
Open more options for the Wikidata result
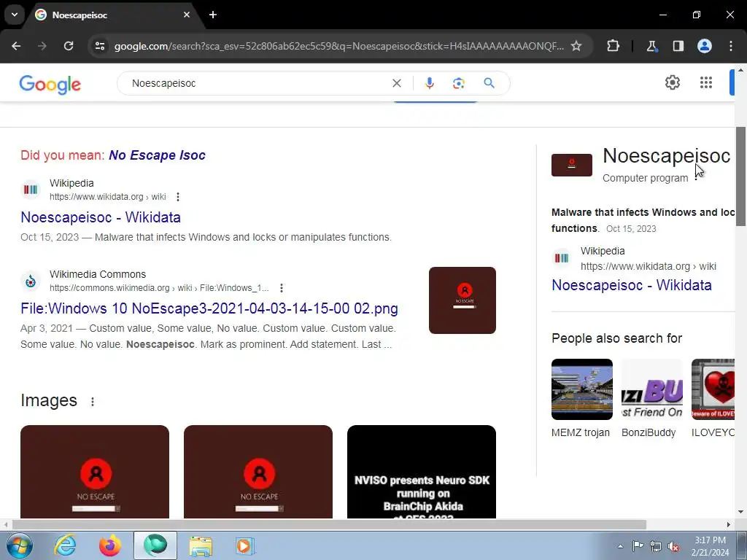coord(178,197)
